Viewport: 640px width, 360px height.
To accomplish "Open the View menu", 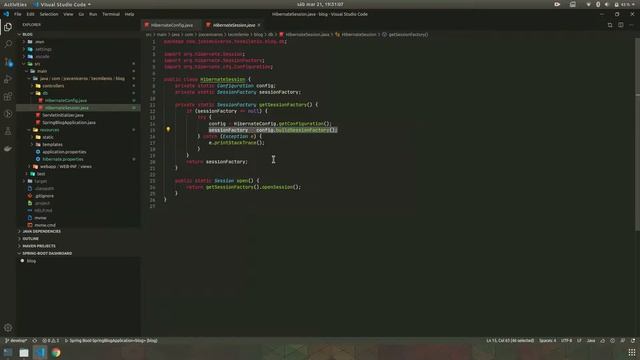I will [x=68, y=14].
